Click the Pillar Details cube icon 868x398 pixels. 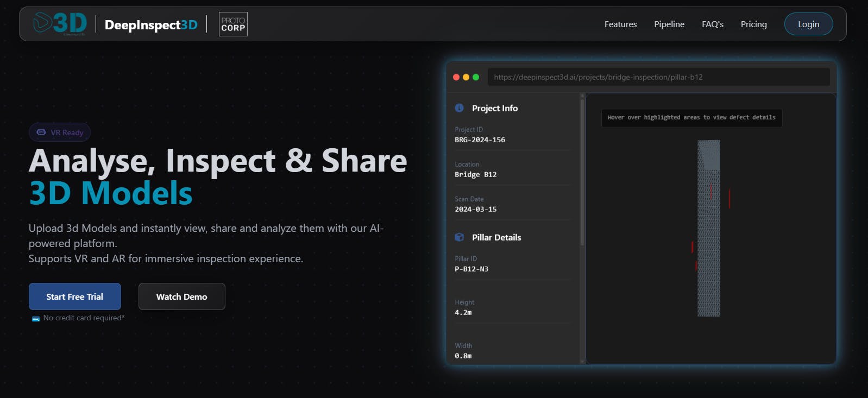pyautogui.click(x=459, y=237)
